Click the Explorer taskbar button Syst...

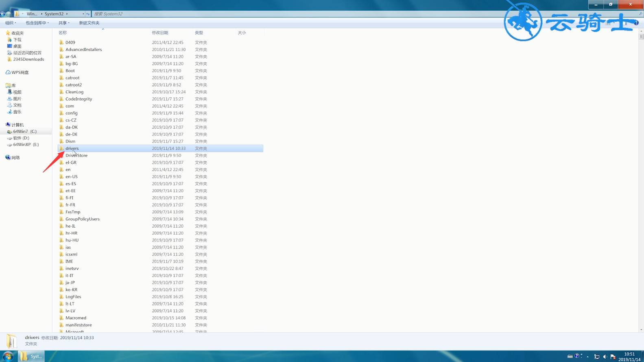pos(31,356)
